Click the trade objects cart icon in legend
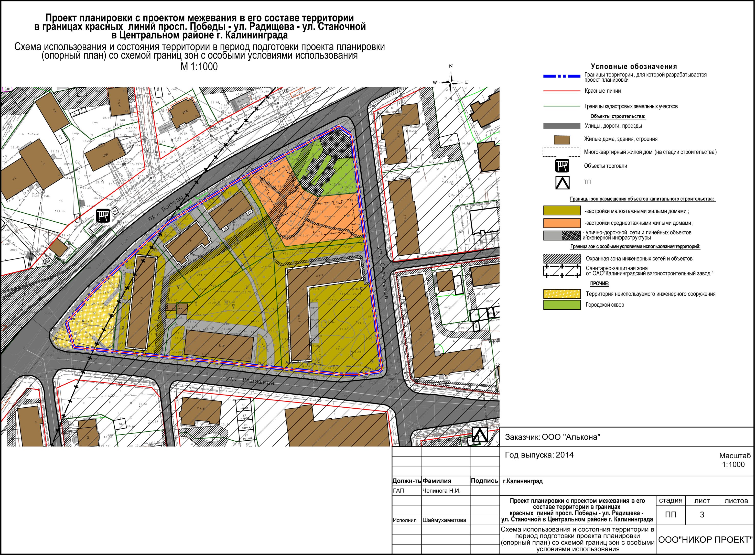This screenshot has width=756, height=555. [562, 166]
